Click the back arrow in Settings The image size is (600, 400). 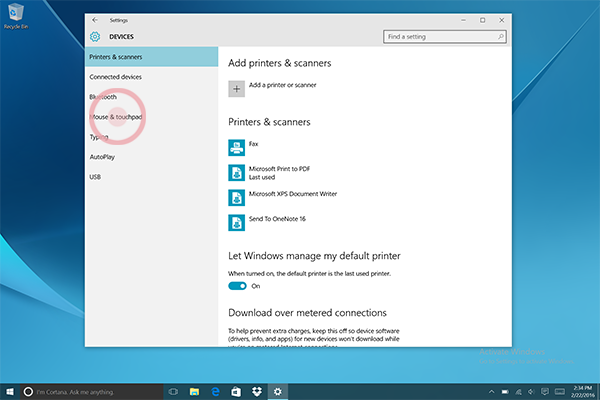(95, 20)
